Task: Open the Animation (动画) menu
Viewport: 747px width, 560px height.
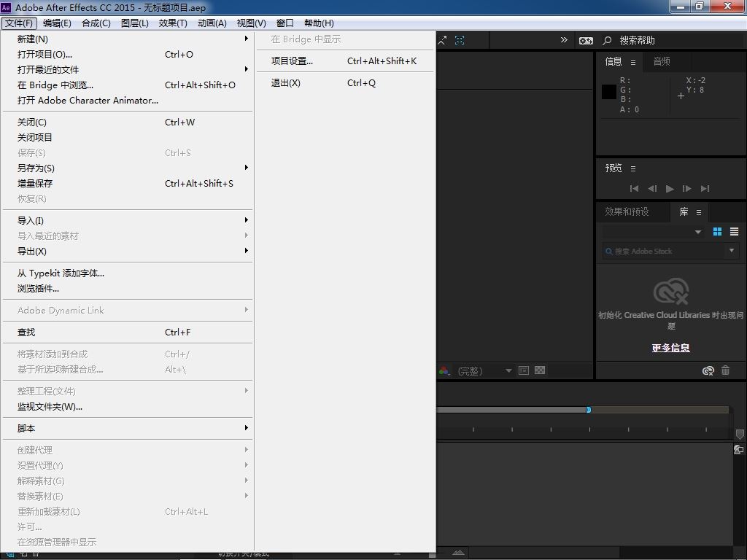Action: pos(212,23)
